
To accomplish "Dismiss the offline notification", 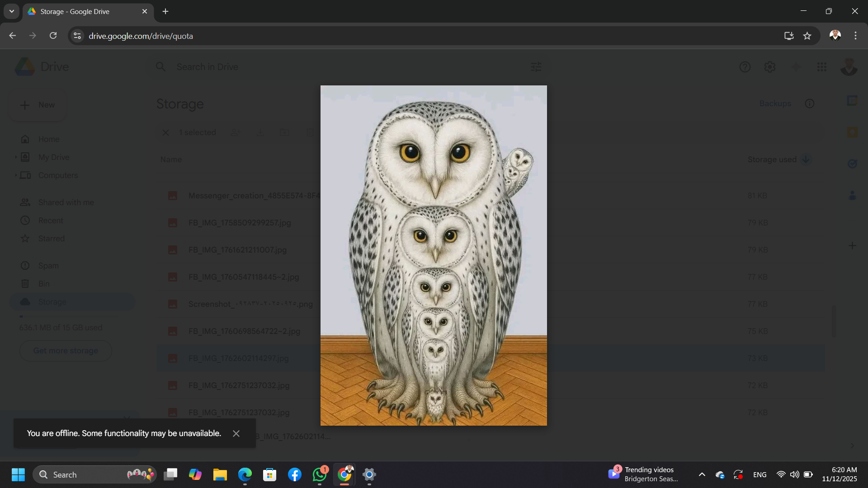I will coord(236,433).
